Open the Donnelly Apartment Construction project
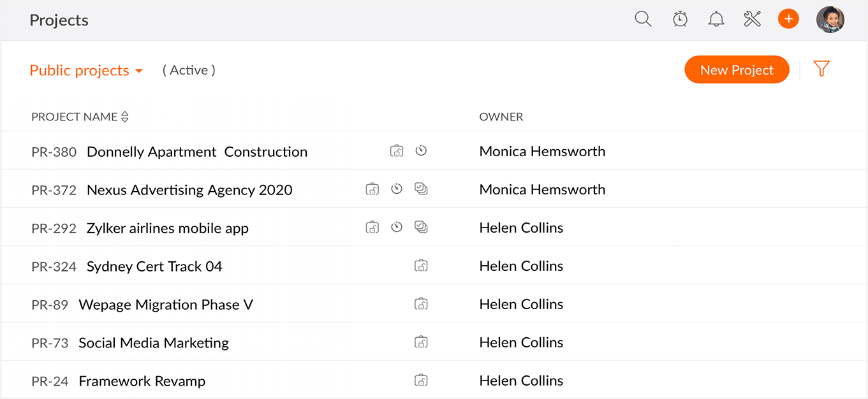The width and height of the screenshot is (868, 399). pyautogui.click(x=196, y=152)
